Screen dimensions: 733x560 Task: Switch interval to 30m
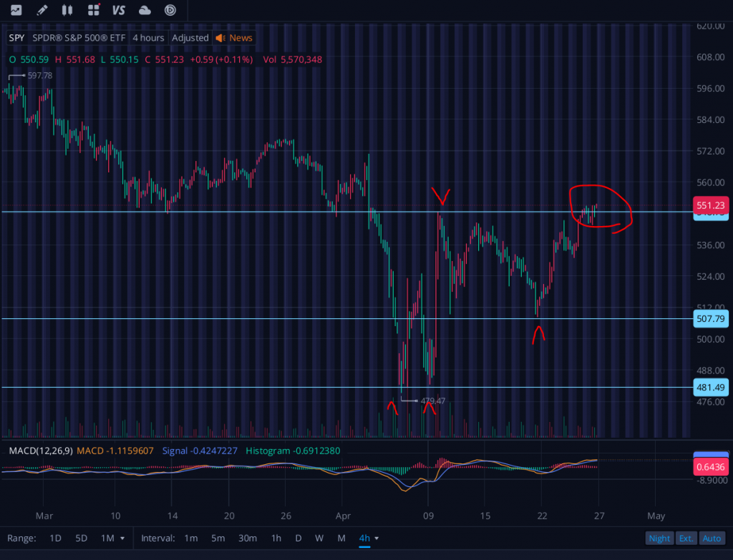(248, 538)
